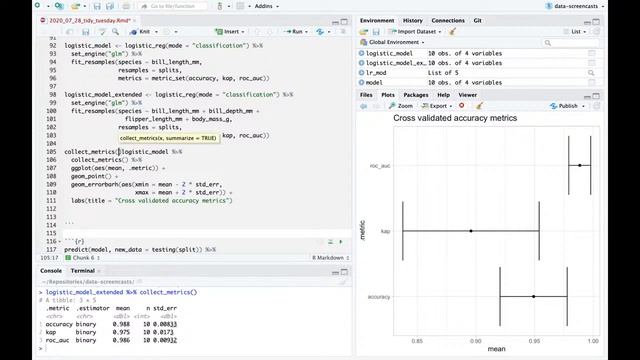Image resolution: width=640 pixels, height=360 pixels.
Task: Click the New File plus icon
Action: (x=38, y=6)
